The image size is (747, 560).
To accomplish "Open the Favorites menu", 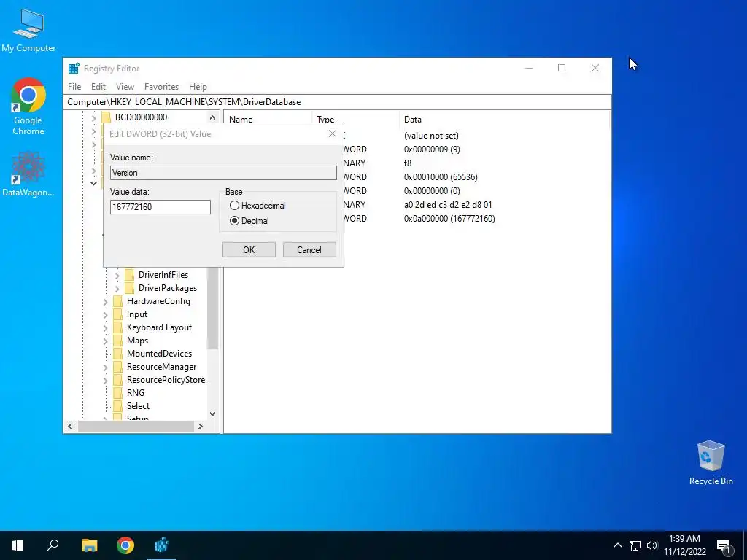I will click(x=161, y=87).
